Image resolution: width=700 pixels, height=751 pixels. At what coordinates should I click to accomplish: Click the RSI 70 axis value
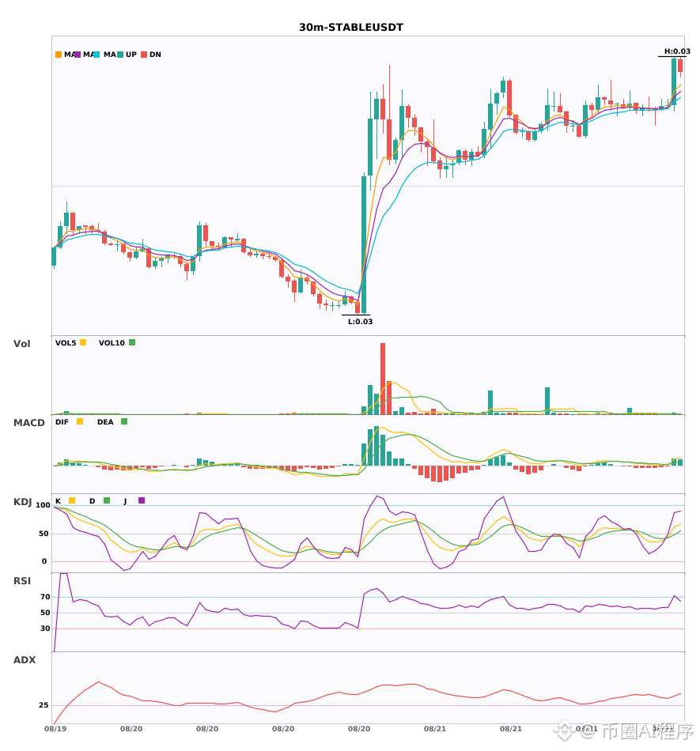point(45,597)
